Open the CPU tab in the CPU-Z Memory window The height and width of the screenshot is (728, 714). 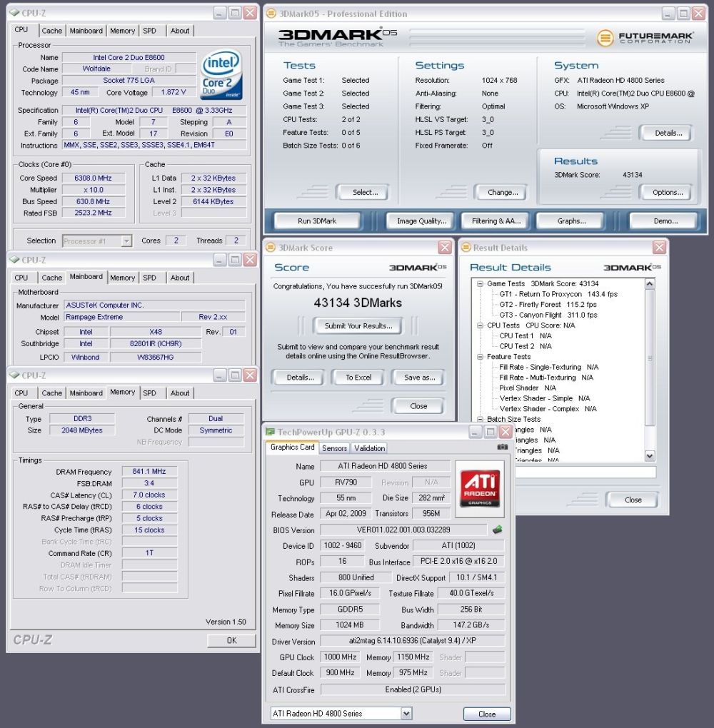click(21, 393)
